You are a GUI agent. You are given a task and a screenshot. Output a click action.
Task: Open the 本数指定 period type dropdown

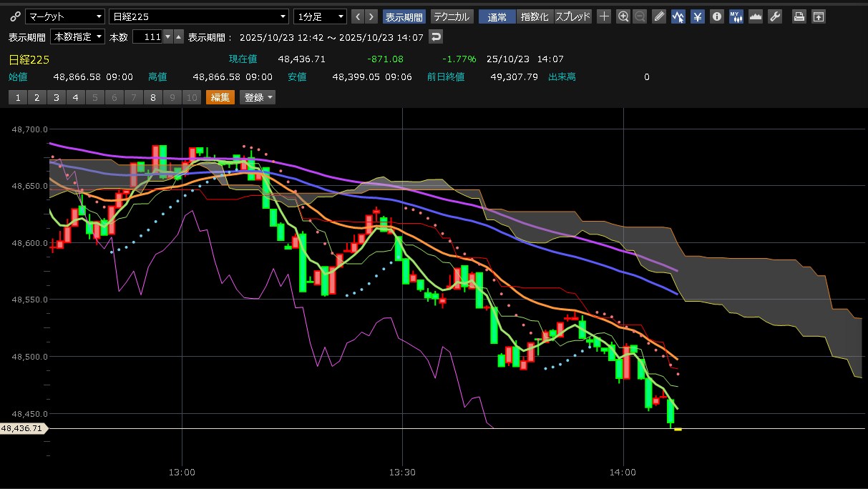click(78, 37)
